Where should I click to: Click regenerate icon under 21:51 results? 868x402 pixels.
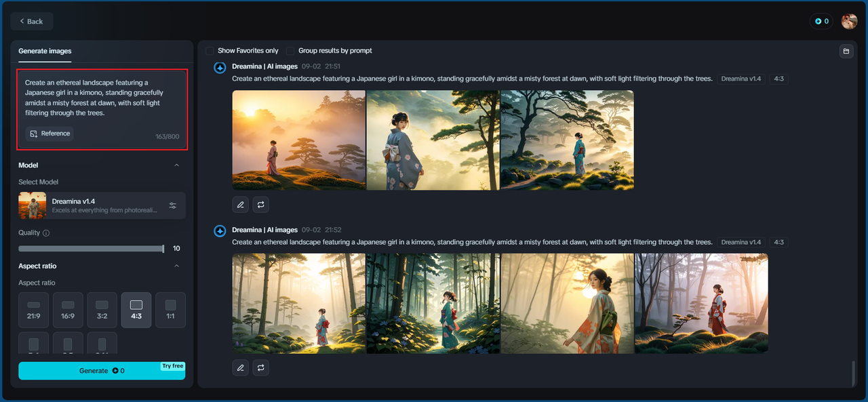point(260,204)
